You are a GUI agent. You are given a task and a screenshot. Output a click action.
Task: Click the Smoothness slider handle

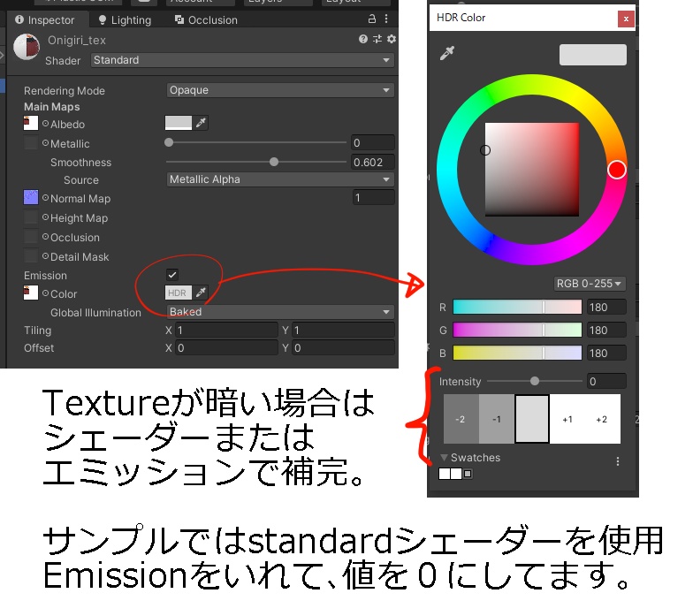(274, 162)
